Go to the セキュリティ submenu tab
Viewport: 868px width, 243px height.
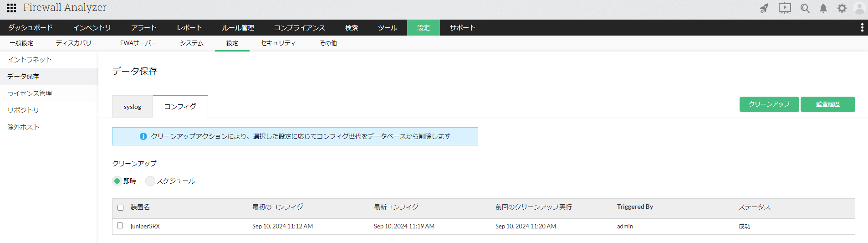278,43
